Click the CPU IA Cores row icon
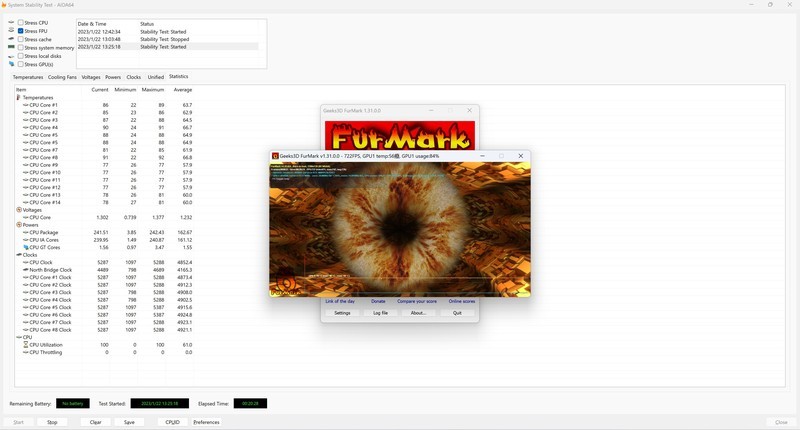This screenshot has width=800, height=430. pos(26,240)
